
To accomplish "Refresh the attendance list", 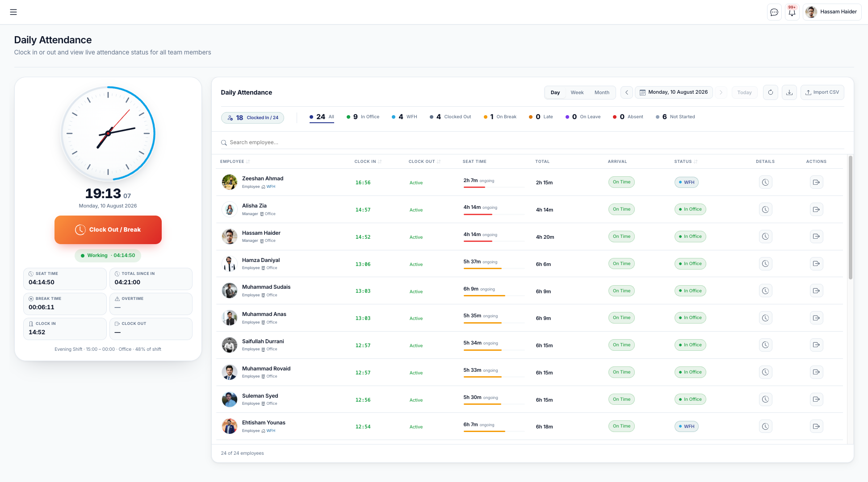I will pos(771,92).
